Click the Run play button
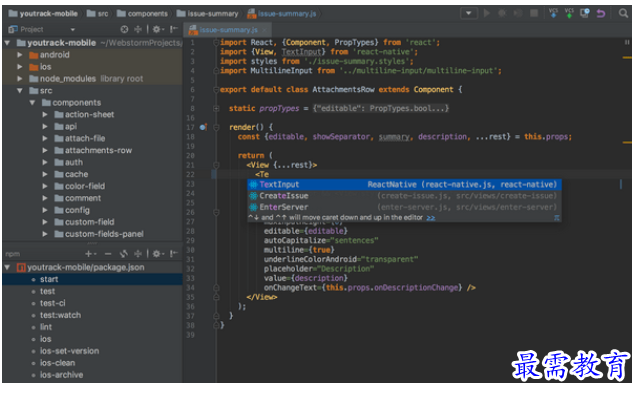 point(487,13)
